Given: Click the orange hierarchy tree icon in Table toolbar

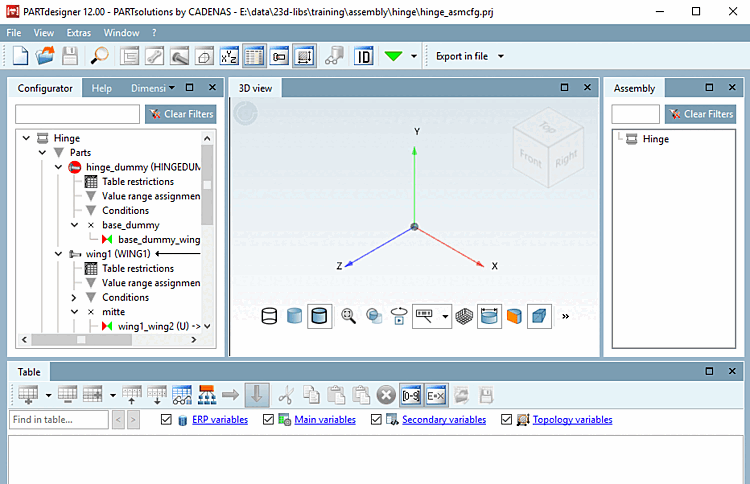Looking at the screenshot, I should point(207,395).
